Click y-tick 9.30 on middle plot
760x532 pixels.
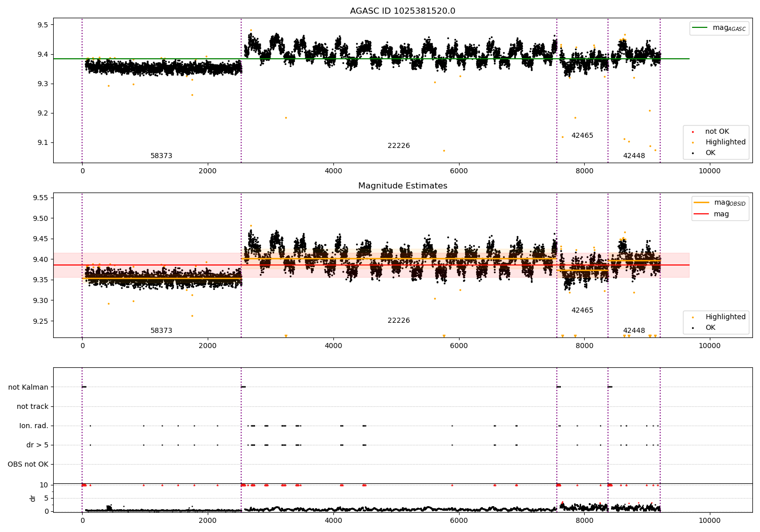point(41,301)
